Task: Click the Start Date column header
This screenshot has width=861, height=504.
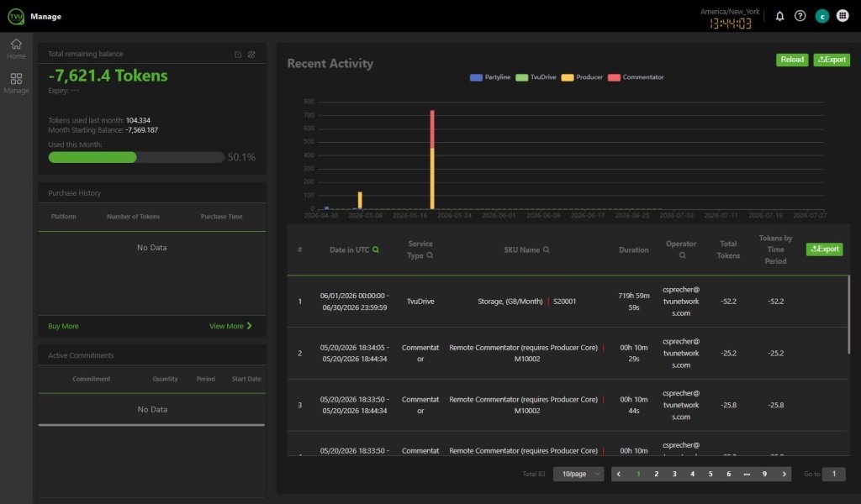Action: (246, 379)
